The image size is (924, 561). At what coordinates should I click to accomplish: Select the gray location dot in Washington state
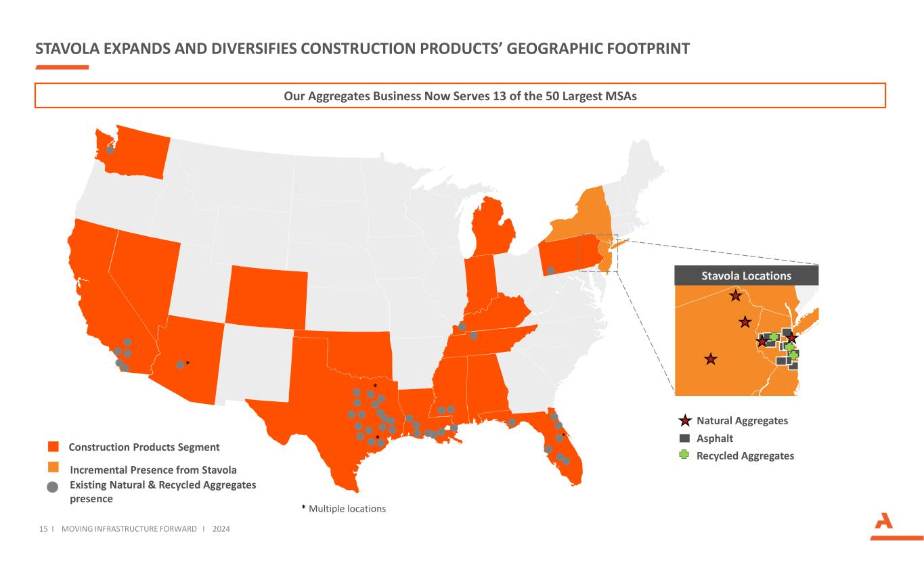click(x=110, y=150)
